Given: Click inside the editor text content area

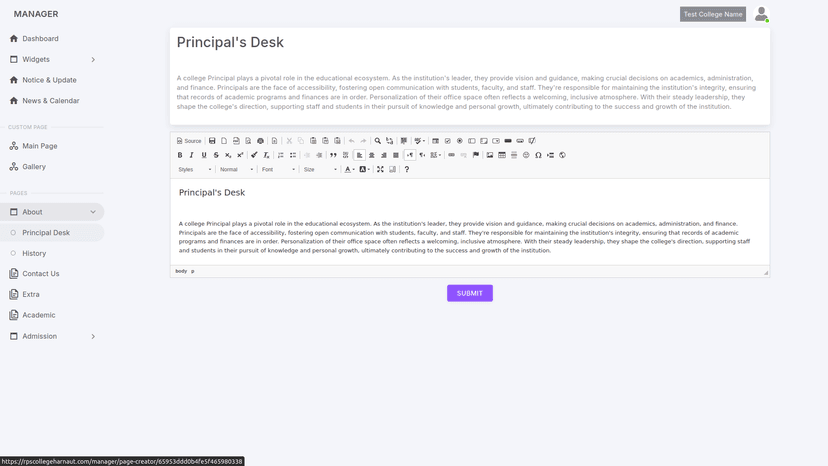Looking at the screenshot, I should tap(469, 222).
